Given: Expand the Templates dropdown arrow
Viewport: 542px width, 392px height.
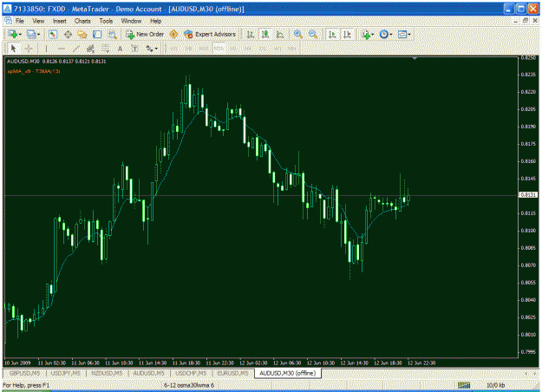Looking at the screenshot, I should (x=409, y=35).
